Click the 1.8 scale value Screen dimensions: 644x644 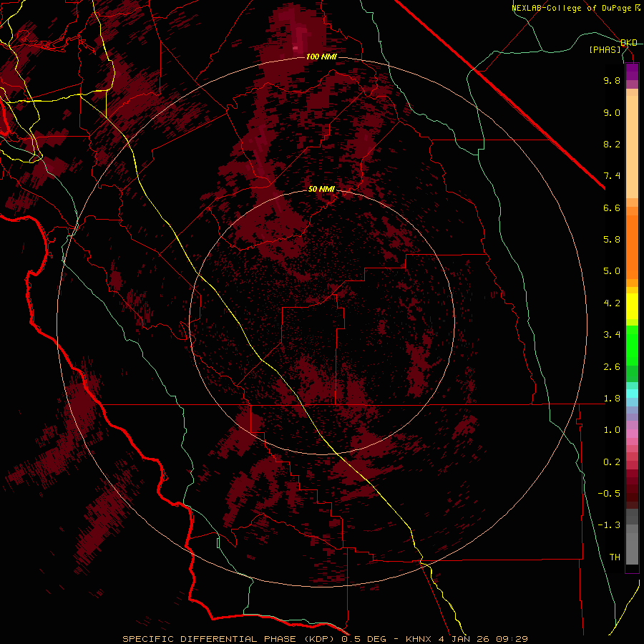coord(612,399)
